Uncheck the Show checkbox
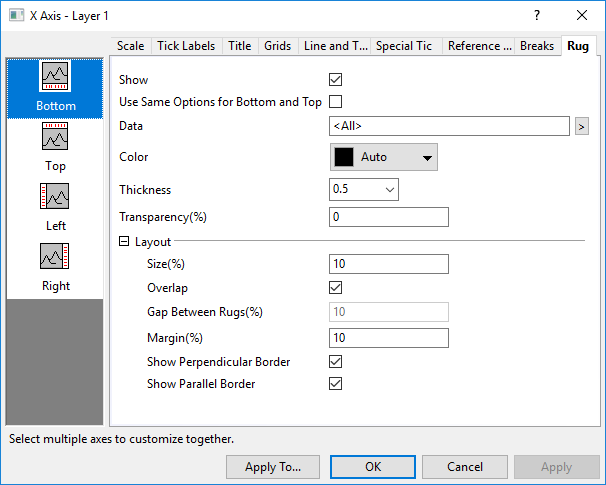Screen dimensions: 606x485 (336, 79)
